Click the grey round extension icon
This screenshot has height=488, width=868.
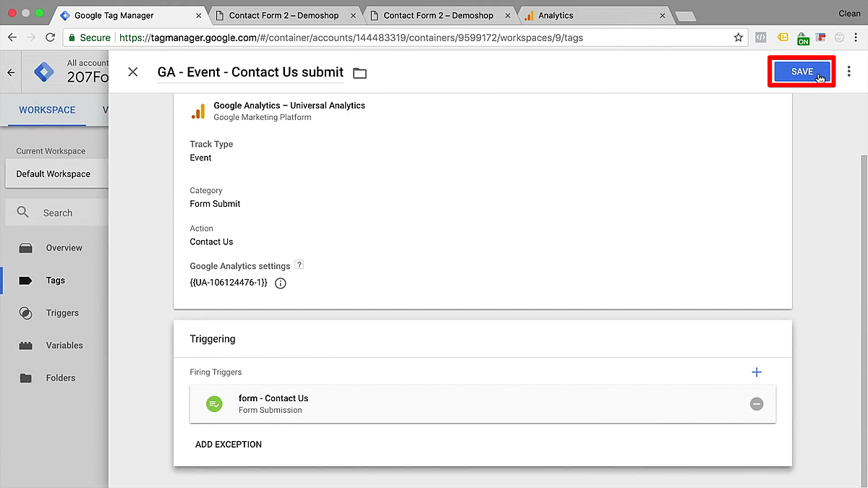(839, 38)
